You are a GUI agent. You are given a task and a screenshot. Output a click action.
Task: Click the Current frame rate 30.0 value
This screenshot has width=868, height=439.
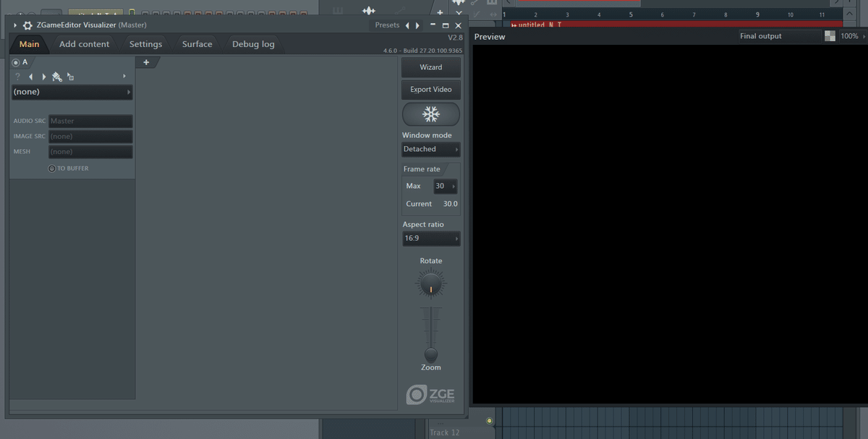coord(450,204)
